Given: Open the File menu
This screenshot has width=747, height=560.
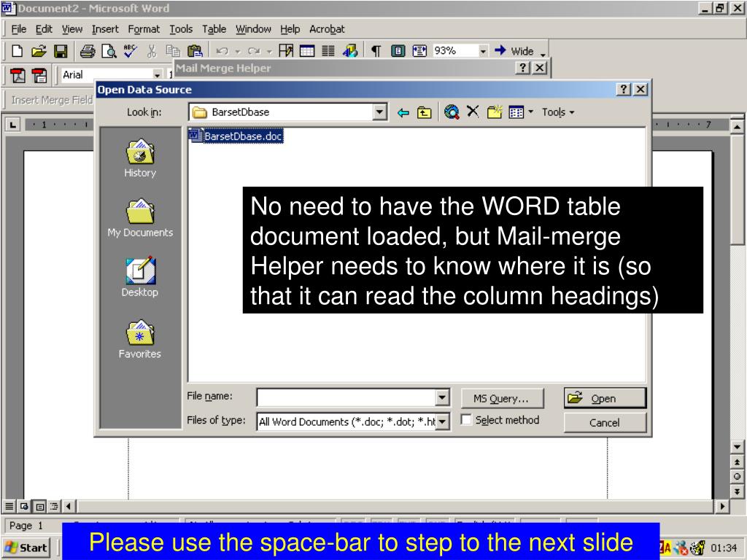Looking at the screenshot, I should pyautogui.click(x=18, y=29).
